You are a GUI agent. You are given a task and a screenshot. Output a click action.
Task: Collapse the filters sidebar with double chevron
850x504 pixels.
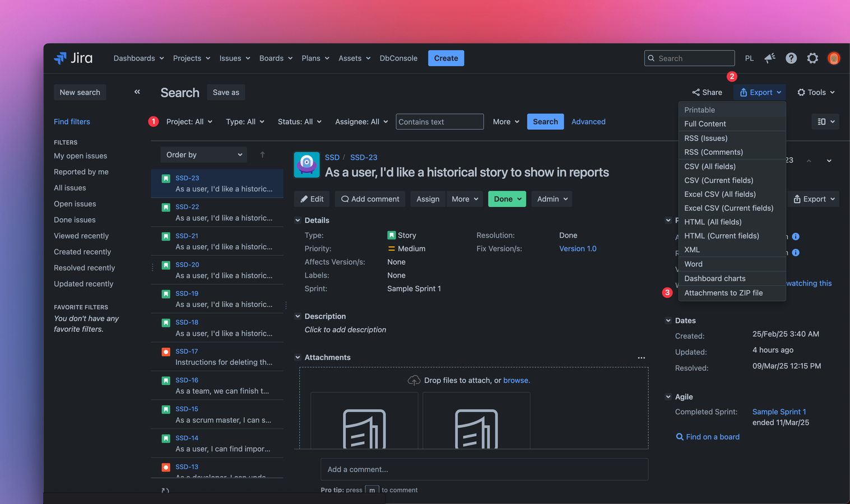137,92
